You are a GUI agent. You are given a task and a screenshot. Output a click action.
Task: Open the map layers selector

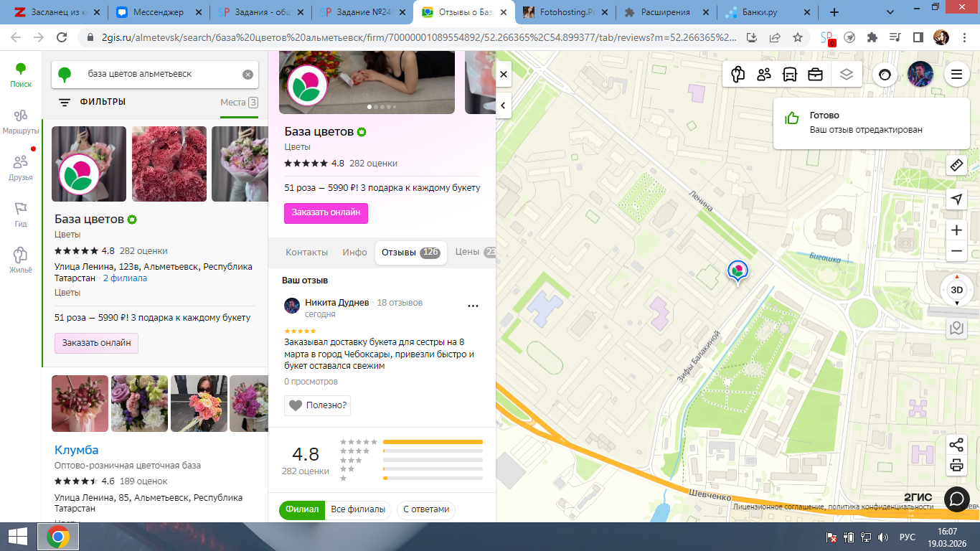point(847,74)
